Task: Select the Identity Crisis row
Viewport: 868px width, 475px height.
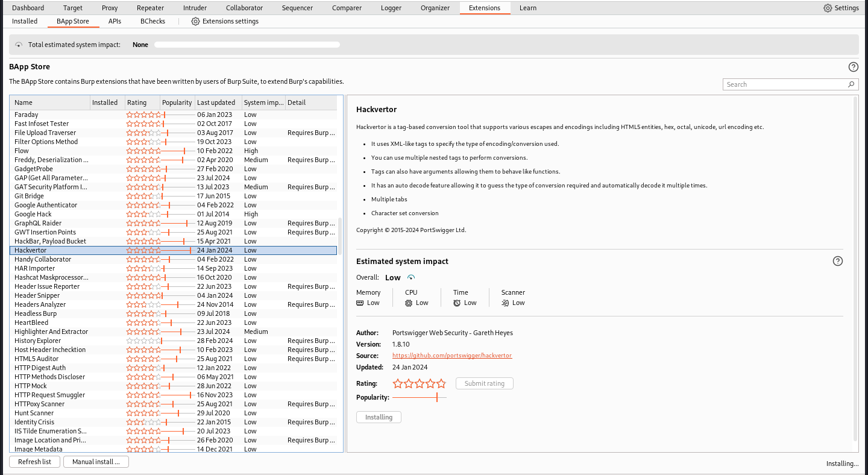Action: pos(174,422)
